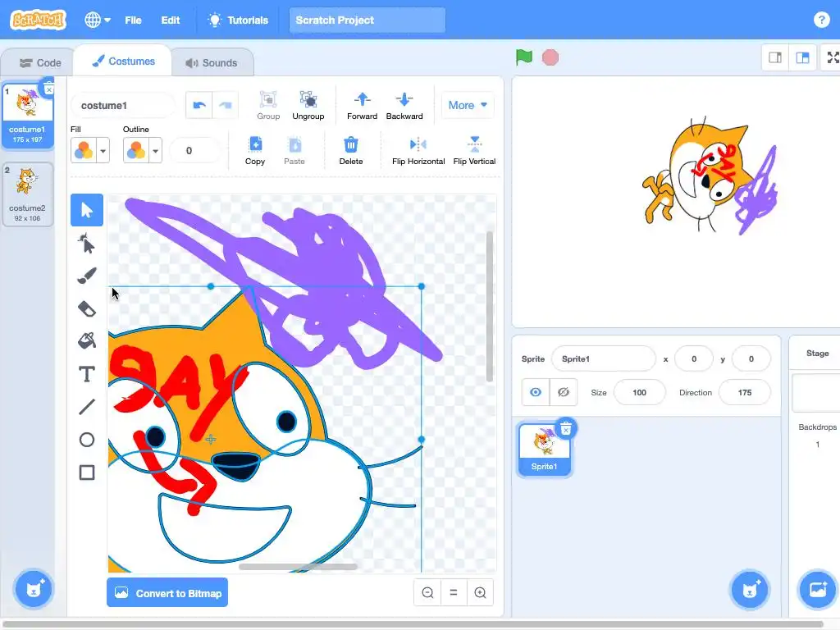The image size is (840, 630).
Task: Delete the selected shape
Action: click(x=351, y=151)
